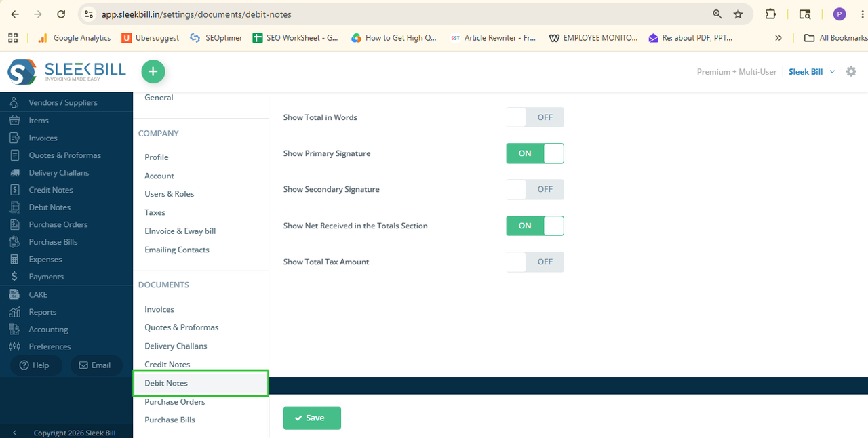This screenshot has height=438, width=868.
Task: Click the Invoices sidebar icon
Action: tap(14, 138)
